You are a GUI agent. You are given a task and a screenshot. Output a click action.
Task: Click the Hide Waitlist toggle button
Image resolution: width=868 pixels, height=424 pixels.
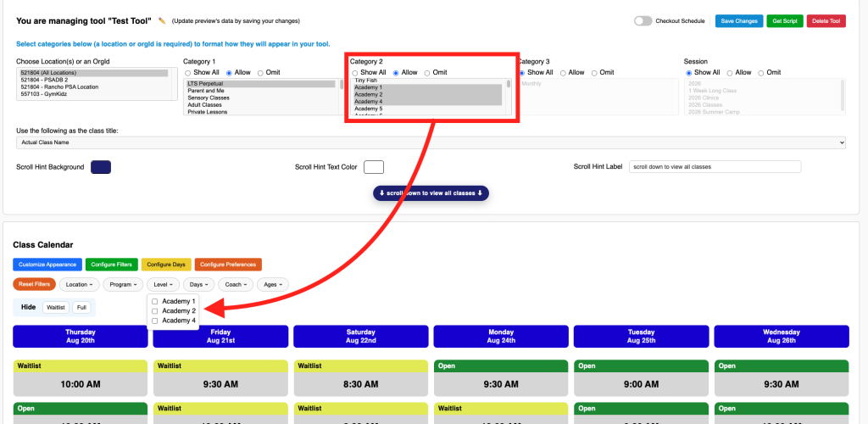point(56,307)
